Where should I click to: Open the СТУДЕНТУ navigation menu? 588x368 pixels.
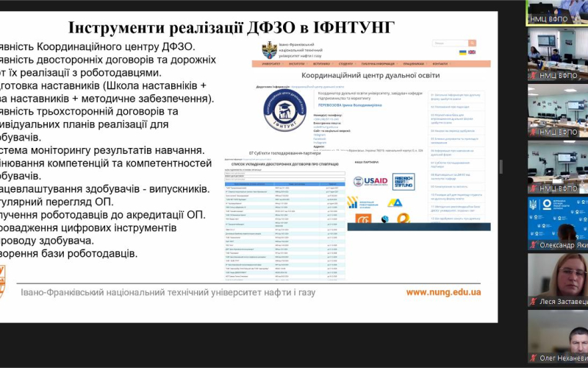point(345,64)
